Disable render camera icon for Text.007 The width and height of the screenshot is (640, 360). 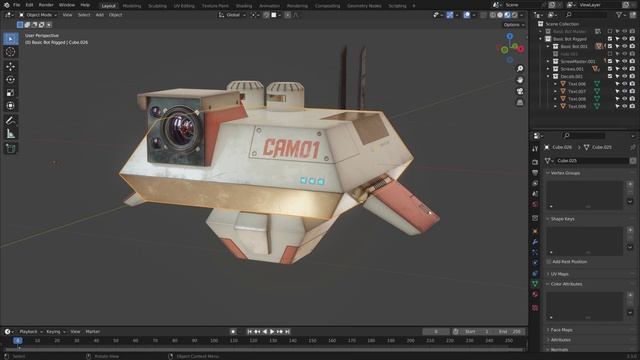click(x=632, y=91)
